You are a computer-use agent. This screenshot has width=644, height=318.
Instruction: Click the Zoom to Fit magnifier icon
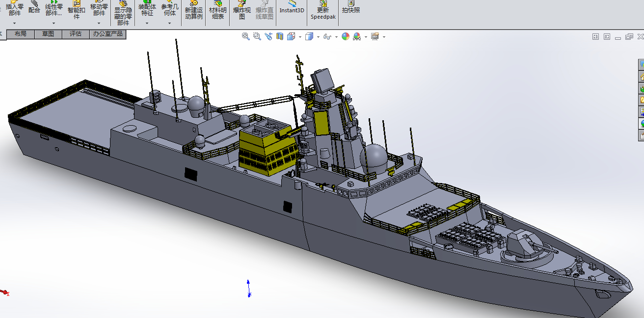coord(245,37)
